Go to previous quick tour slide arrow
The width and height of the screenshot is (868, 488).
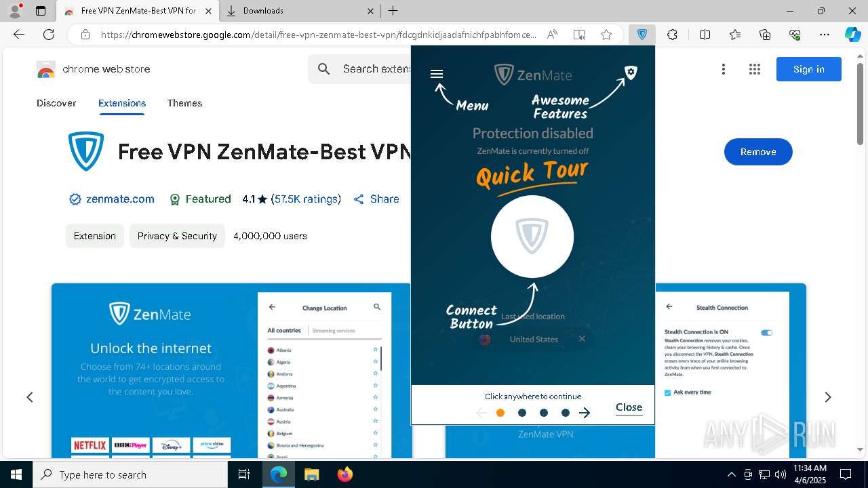(x=481, y=413)
